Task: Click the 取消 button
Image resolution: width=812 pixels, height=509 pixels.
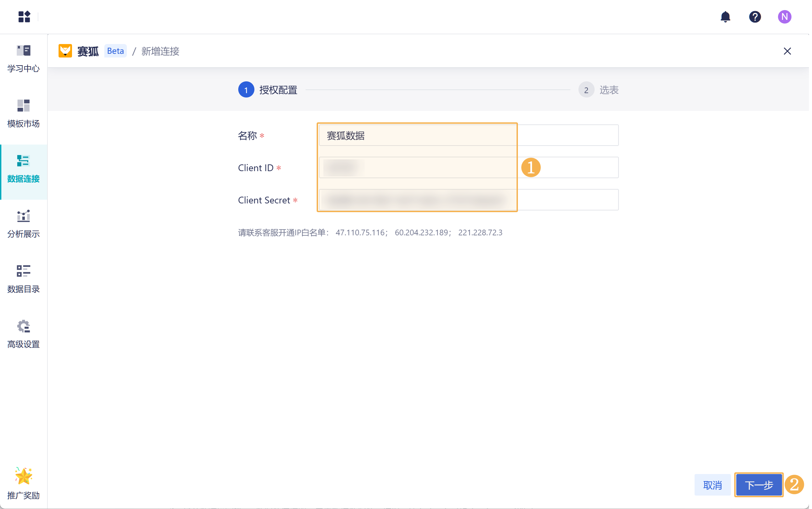Action: (x=712, y=485)
